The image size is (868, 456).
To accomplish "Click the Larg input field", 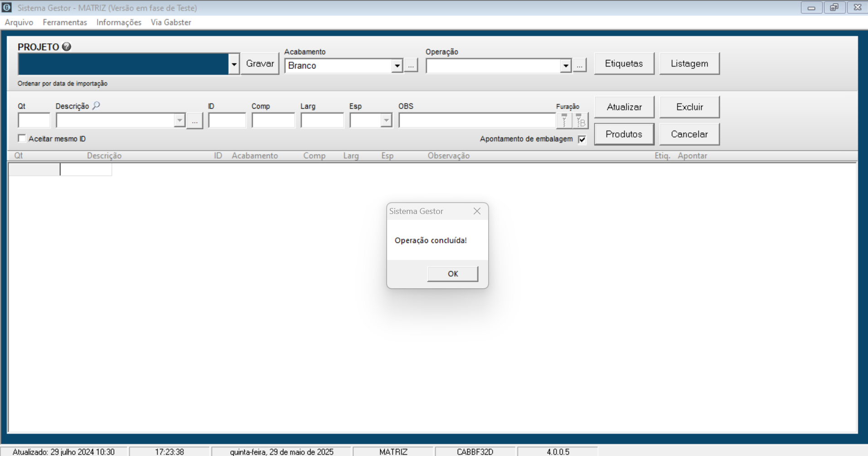I will point(322,121).
